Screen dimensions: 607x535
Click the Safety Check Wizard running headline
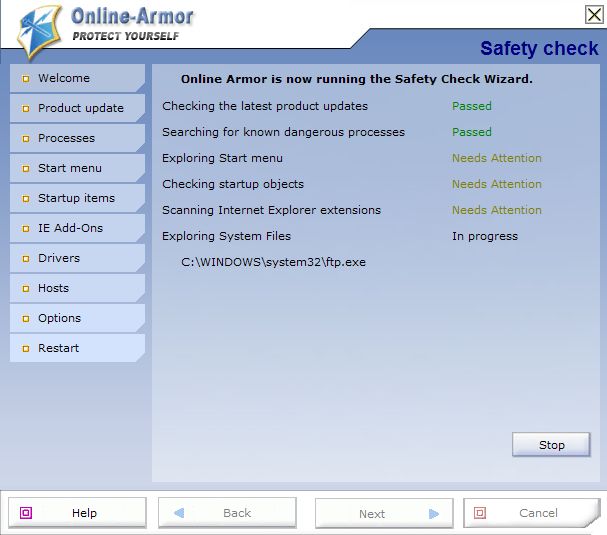(x=357, y=79)
